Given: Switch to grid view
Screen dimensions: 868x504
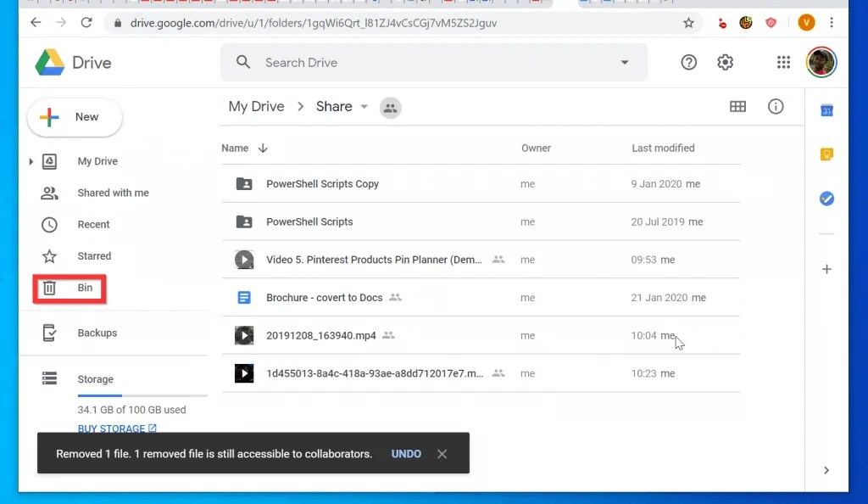Looking at the screenshot, I should coord(737,106).
